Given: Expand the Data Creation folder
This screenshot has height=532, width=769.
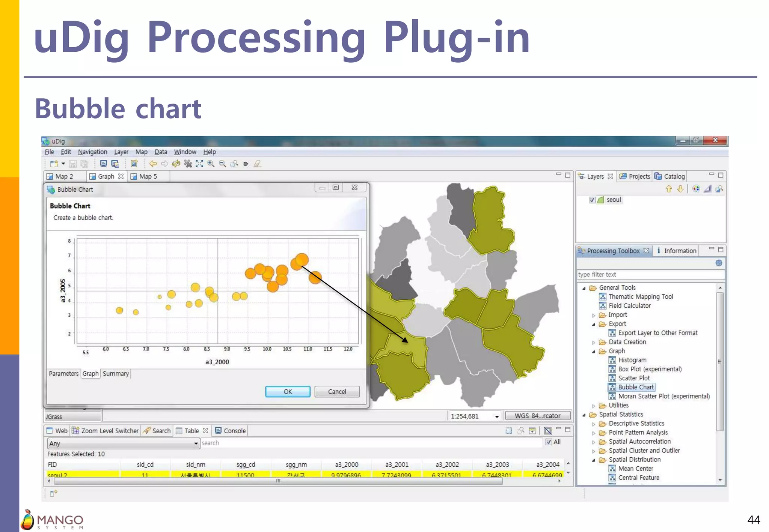Looking at the screenshot, I should [594, 343].
